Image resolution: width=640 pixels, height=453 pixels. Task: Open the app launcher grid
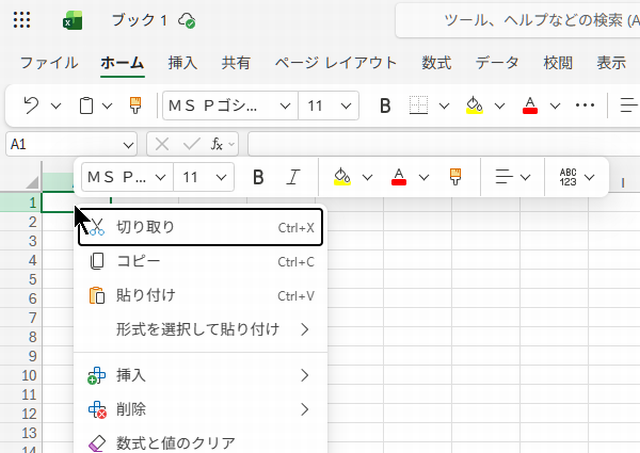pos(22,20)
